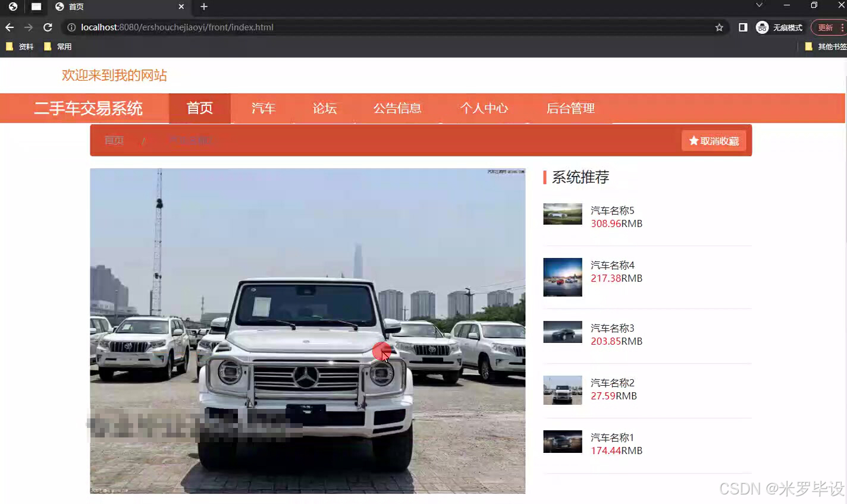Viewport: 847px width, 504px height.
Task: Click the 汽车名称2 recommendation title
Action: point(613,383)
